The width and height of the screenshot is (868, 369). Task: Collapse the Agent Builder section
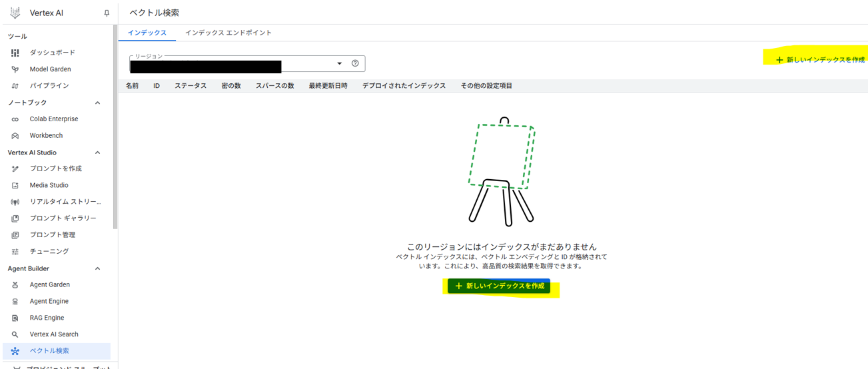[x=97, y=268]
